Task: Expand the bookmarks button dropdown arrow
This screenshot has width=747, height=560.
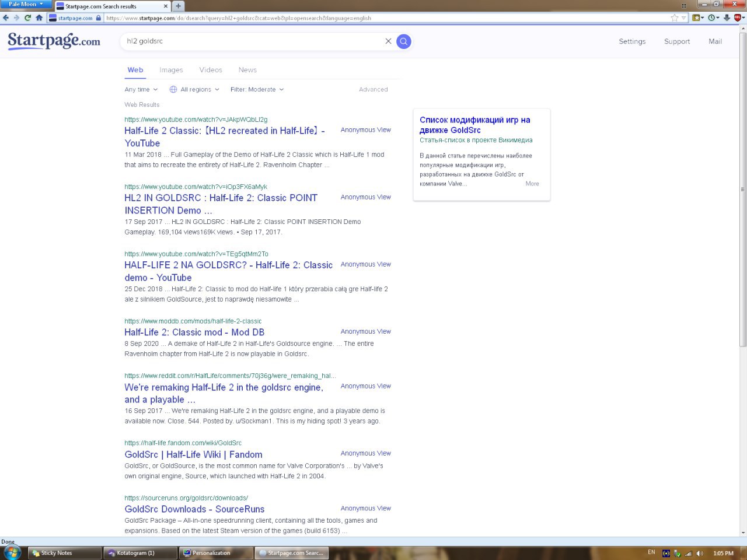Action: click(x=702, y=18)
